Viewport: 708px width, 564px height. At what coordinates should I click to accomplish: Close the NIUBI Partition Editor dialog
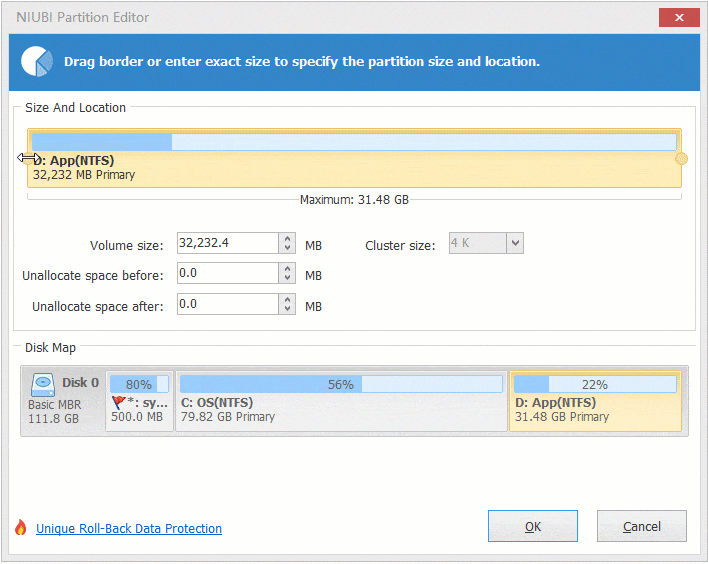[x=679, y=18]
